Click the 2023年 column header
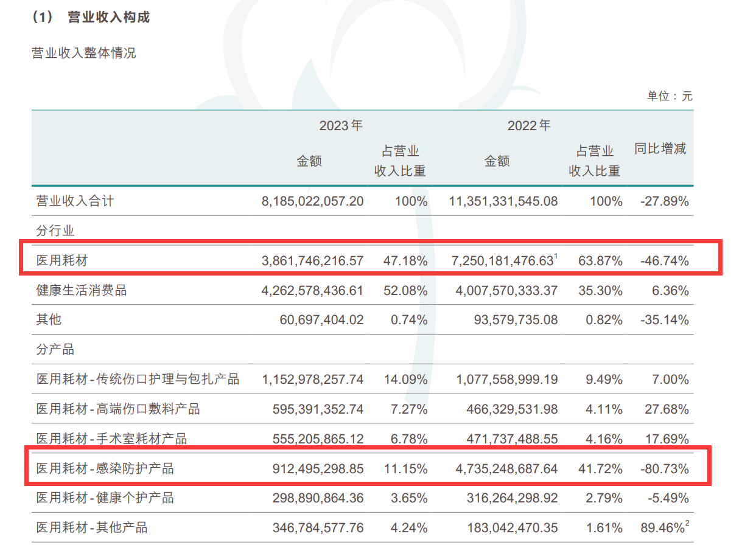The image size is (756, 545). pyautogui.click(x=341, y=126)
